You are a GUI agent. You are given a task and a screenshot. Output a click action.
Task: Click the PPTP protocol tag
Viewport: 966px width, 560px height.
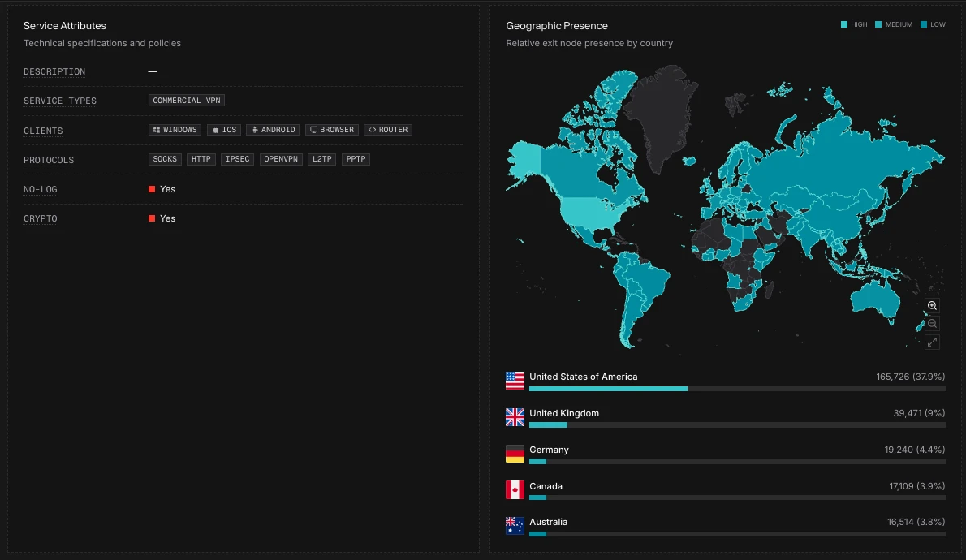356,159
